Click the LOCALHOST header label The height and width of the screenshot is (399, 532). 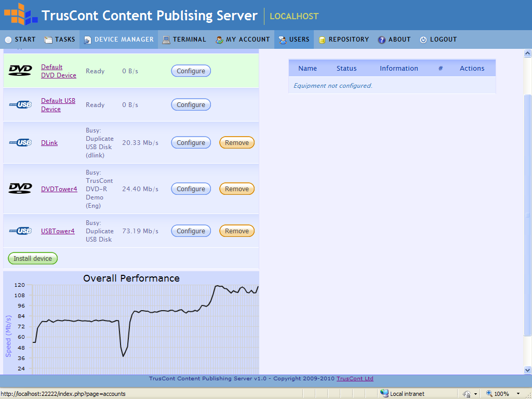click(x=294, y=16)
